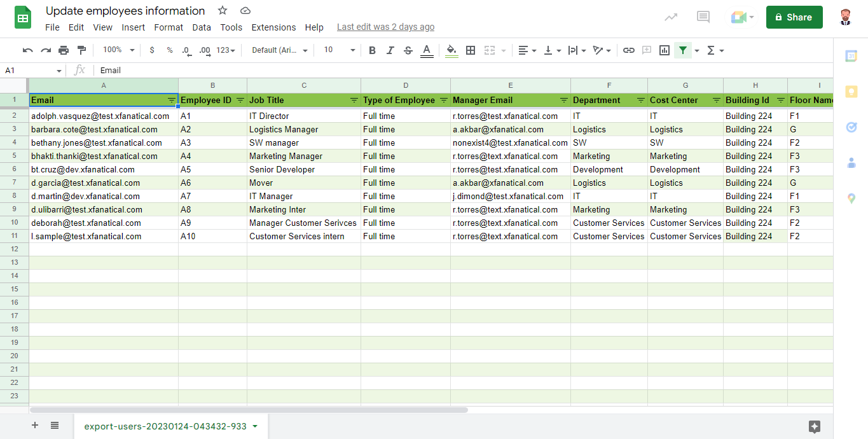The image size is (868, 439).
Task: Open Google Calendar in the side panel
Action: click(851, 56)
